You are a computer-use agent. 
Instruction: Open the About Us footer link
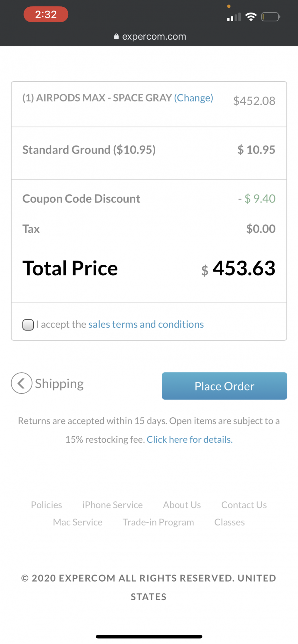(x=182, y=505)
